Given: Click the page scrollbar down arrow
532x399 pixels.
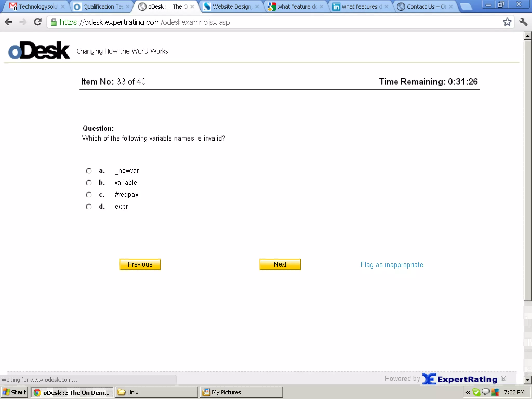Looking at the screenshot, I should [x=527, y=380].
